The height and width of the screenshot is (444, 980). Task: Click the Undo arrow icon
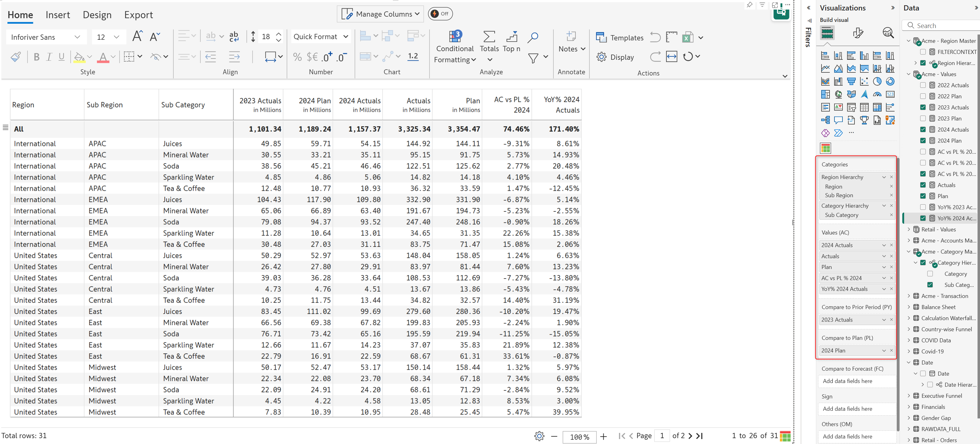pyautogui.click(x=655, y=37)
